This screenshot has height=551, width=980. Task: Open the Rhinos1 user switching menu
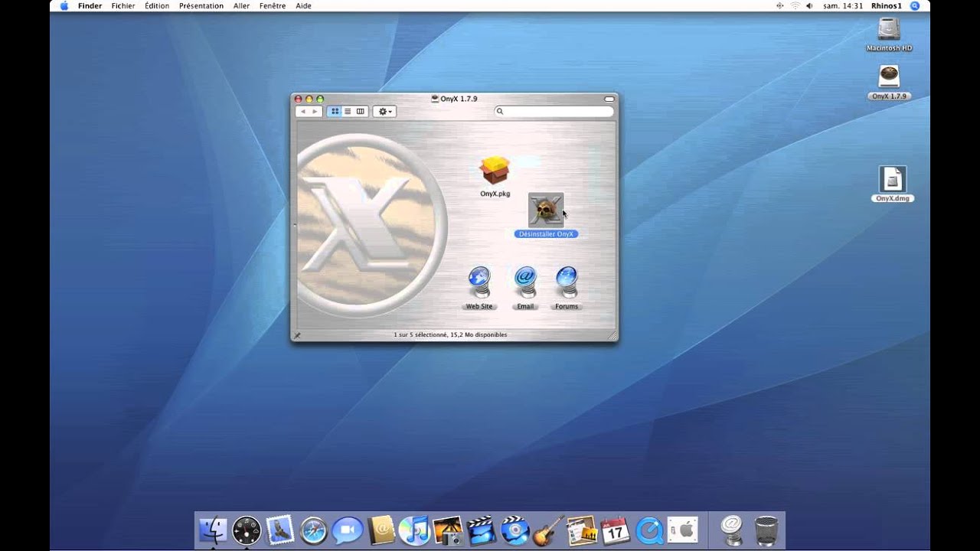[x=887, y=5]
